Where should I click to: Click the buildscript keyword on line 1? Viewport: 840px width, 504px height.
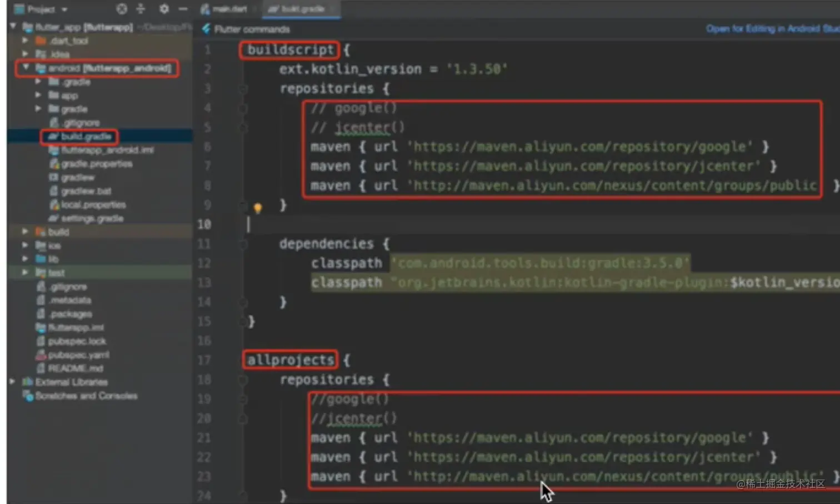point(291,49)
